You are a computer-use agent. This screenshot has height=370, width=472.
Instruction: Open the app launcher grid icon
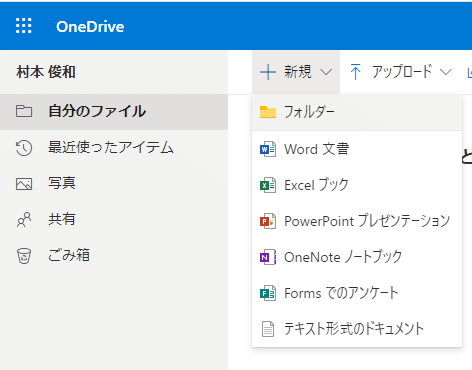click(24, 26)
